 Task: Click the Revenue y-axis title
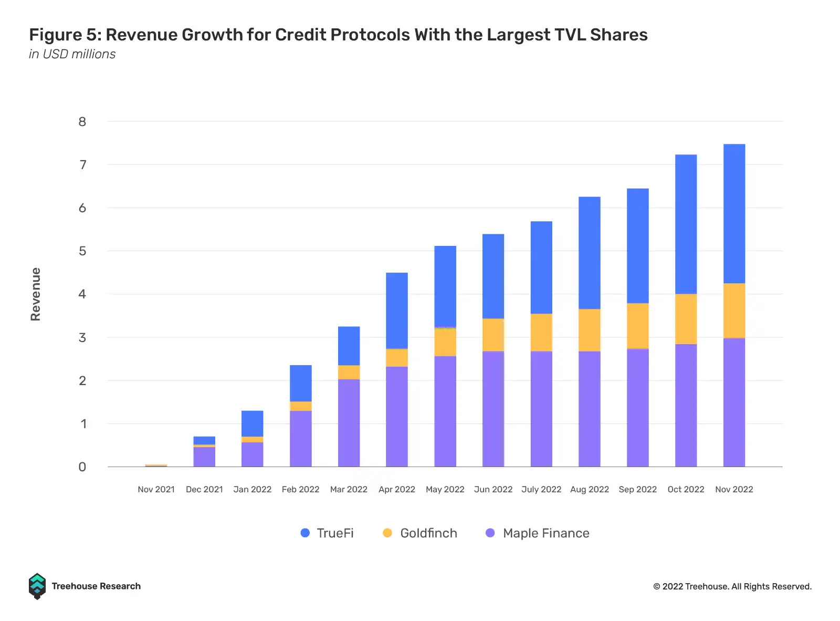(35, 294)
